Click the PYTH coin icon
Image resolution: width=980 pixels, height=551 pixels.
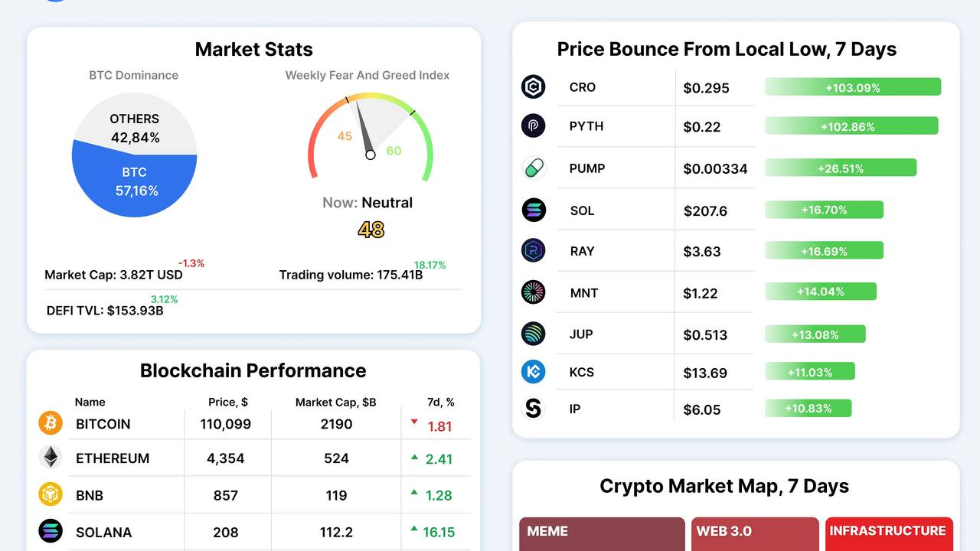coord(534,126)
